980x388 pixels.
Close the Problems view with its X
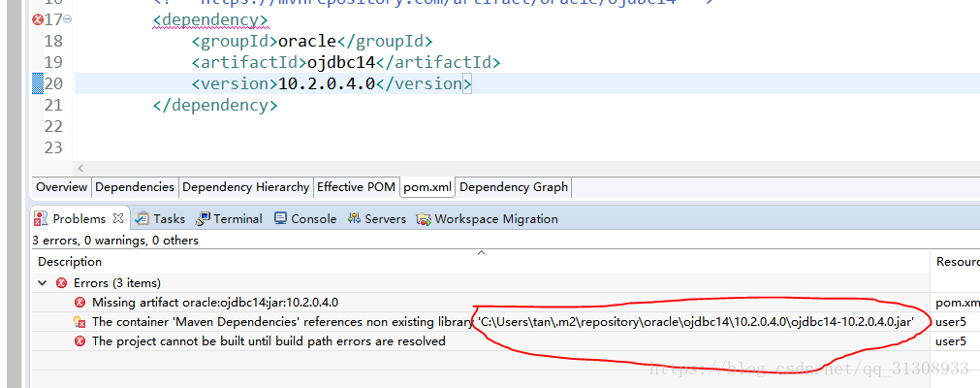pos(118,218)
